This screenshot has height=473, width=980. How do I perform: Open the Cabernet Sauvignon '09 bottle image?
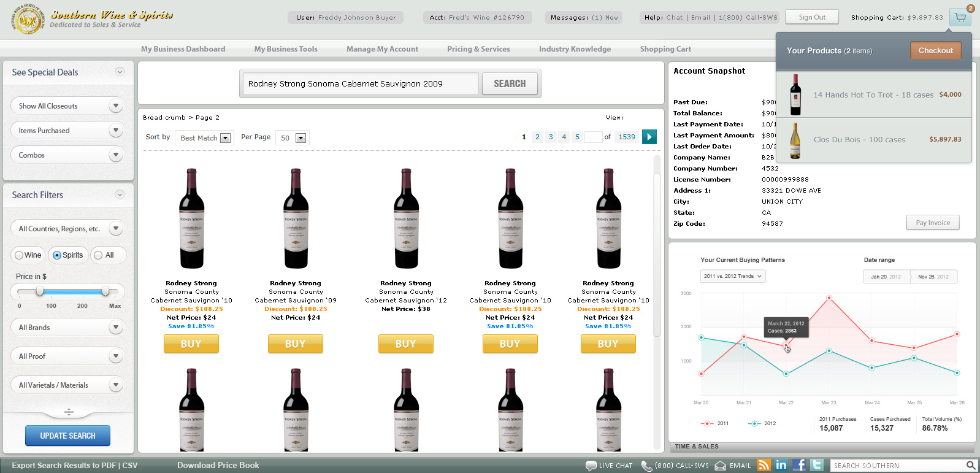pos(296,218)
